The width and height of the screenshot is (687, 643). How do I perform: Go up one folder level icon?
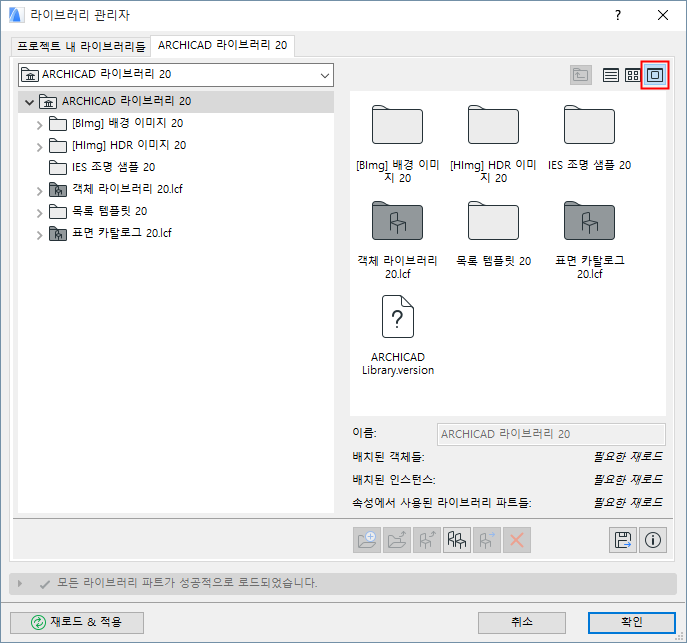[x=581, y=75]
